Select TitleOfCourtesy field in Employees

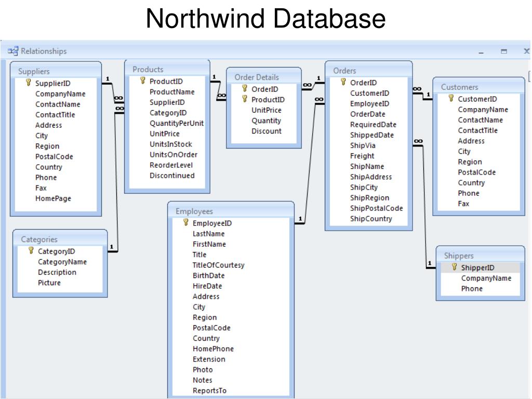218,265
